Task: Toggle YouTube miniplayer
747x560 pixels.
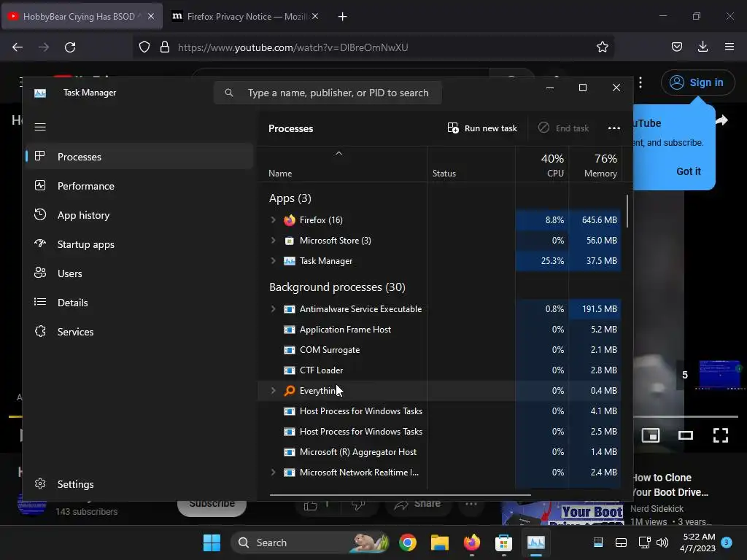Action: click(x=650, y=435)
